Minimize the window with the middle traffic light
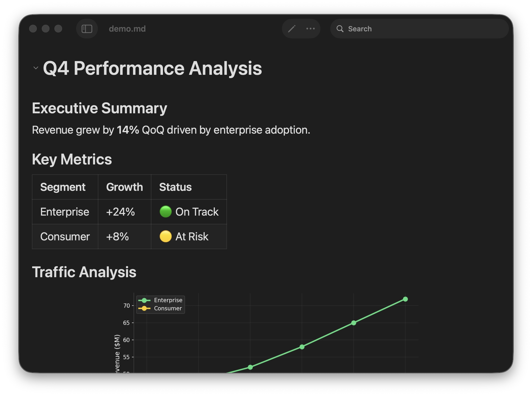This screenshot has width=532, height=396. [x=46, y=29]
